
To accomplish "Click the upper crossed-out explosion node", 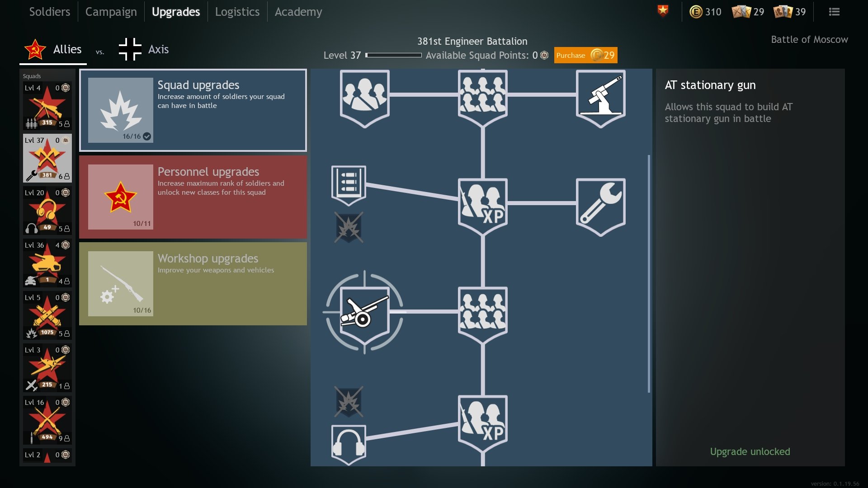I will click(x=349, y=227).
